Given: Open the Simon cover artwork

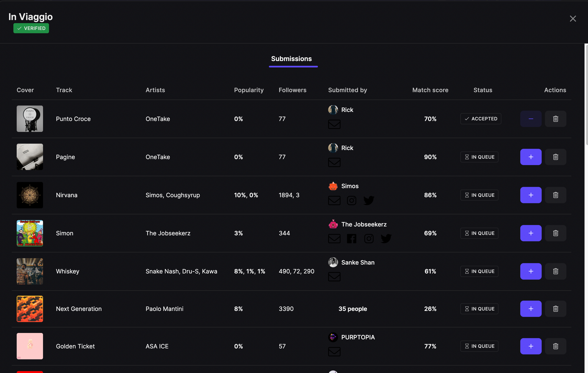Looking at the screenshot, I should 30,233.
